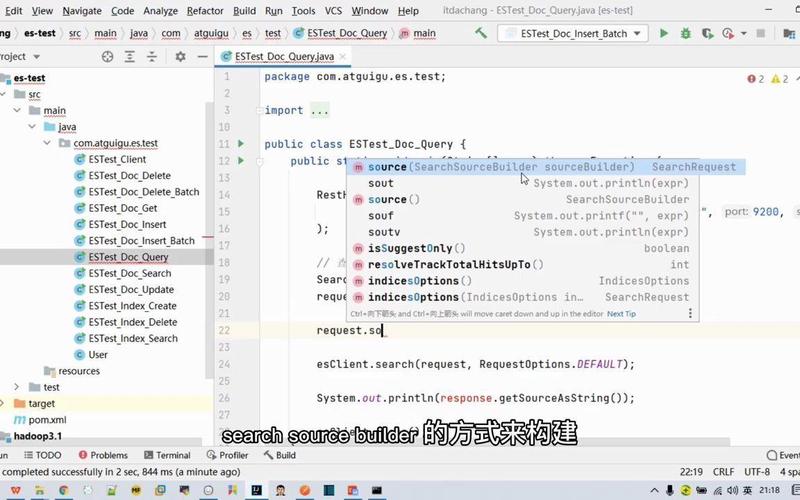Open the Navigate menu
The width and height of the screenshot is (800, 500).
[x=82, y=11]
